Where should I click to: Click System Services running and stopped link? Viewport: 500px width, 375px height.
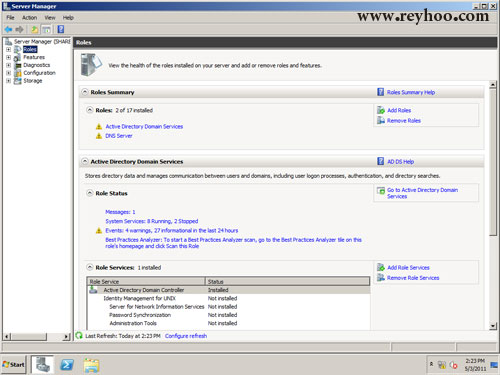152,221
